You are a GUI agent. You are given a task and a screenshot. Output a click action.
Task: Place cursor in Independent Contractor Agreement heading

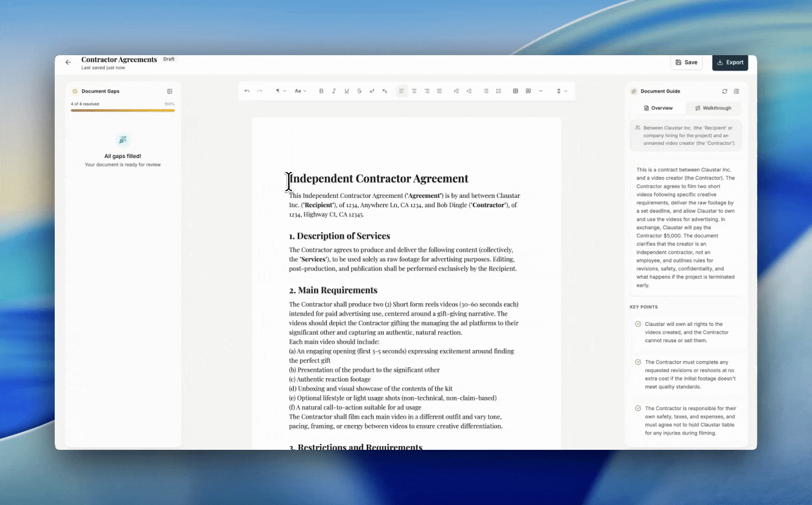[x=379, y=179]
